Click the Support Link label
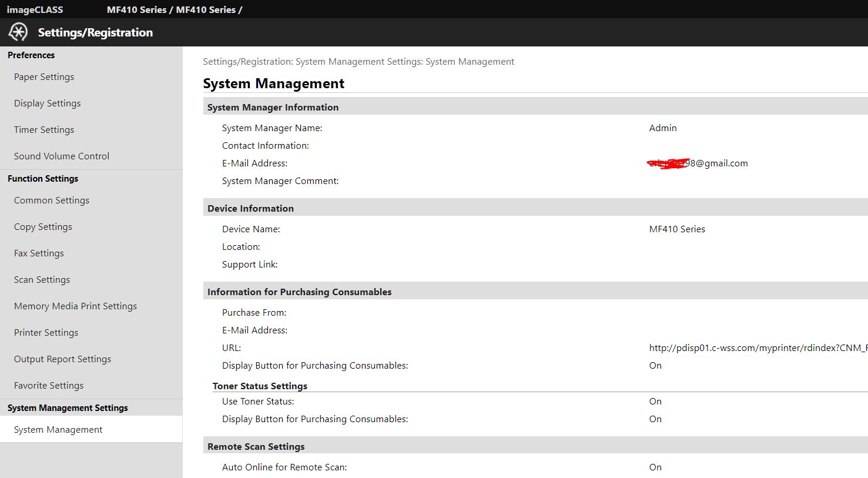This screenshot has height=478, width=868. pyautogui.click(x=250, y=265)
